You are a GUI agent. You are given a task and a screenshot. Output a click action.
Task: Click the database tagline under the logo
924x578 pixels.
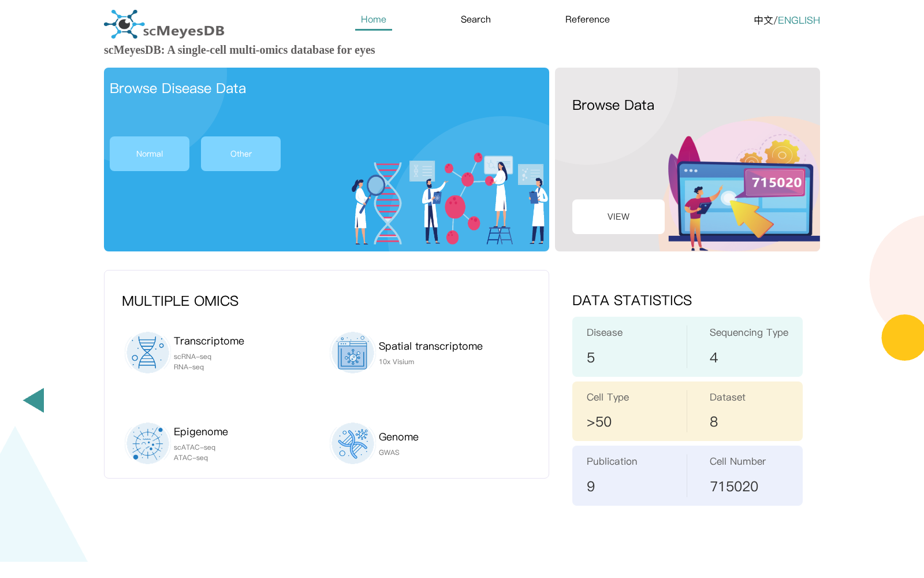click(x=240, y=50)
